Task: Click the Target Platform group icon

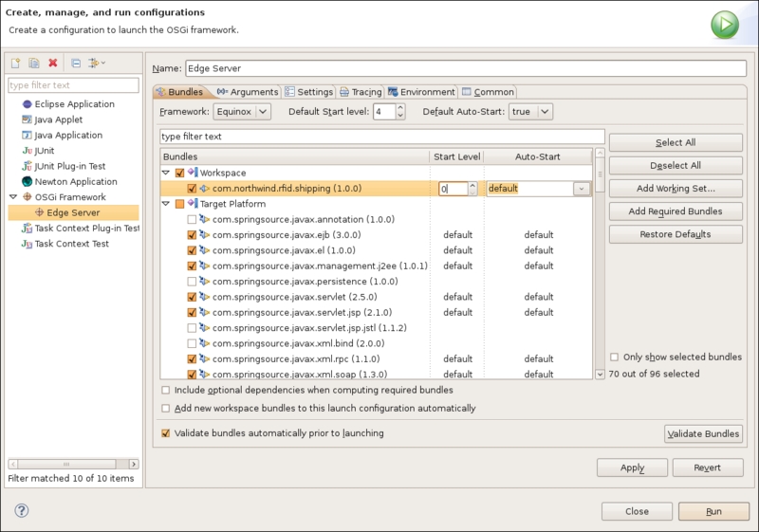Action: 193,203
